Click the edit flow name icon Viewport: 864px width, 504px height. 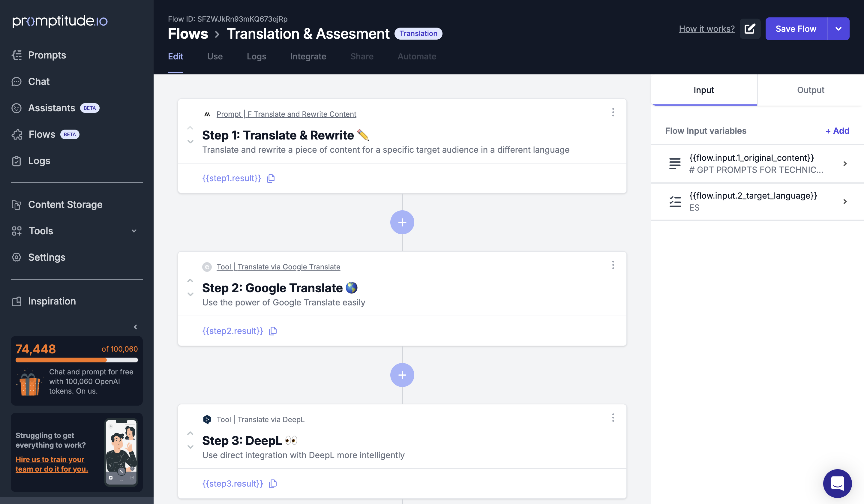(750, 29)
